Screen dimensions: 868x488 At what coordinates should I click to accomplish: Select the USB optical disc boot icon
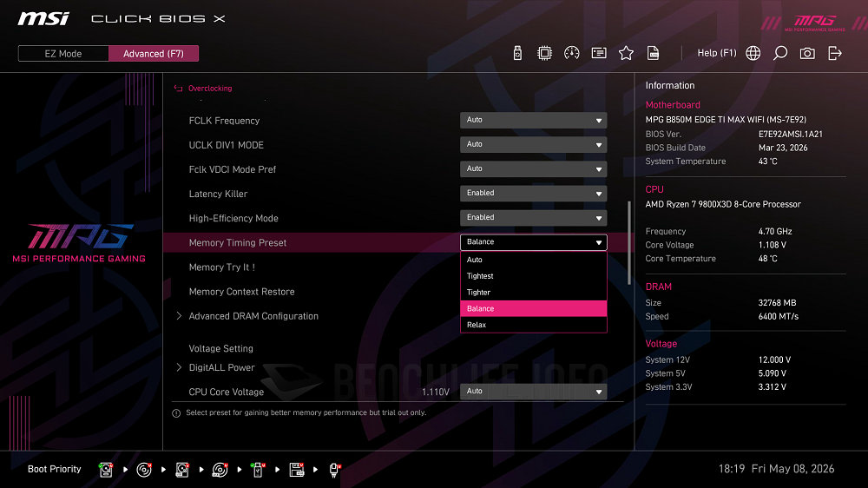point(220,470)
